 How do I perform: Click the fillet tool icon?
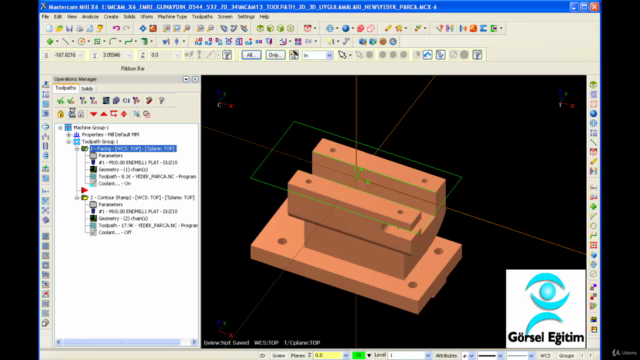tap(113, 41)
